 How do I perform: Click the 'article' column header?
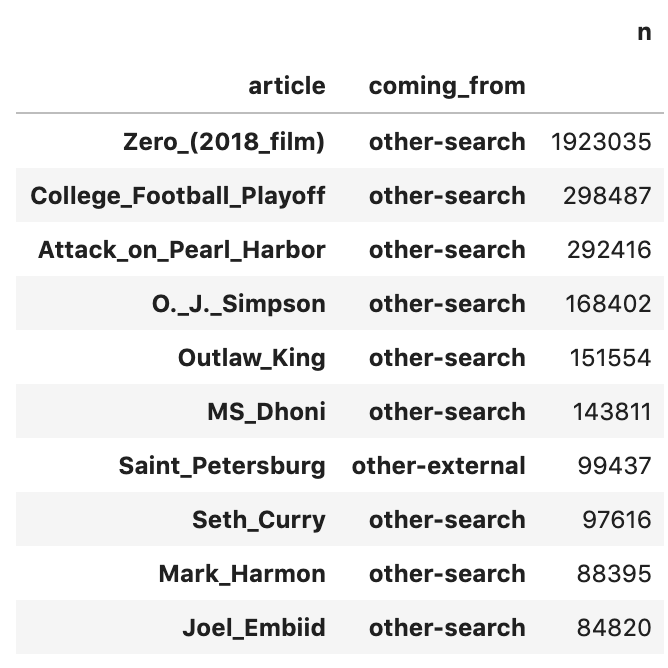point(287,86)
